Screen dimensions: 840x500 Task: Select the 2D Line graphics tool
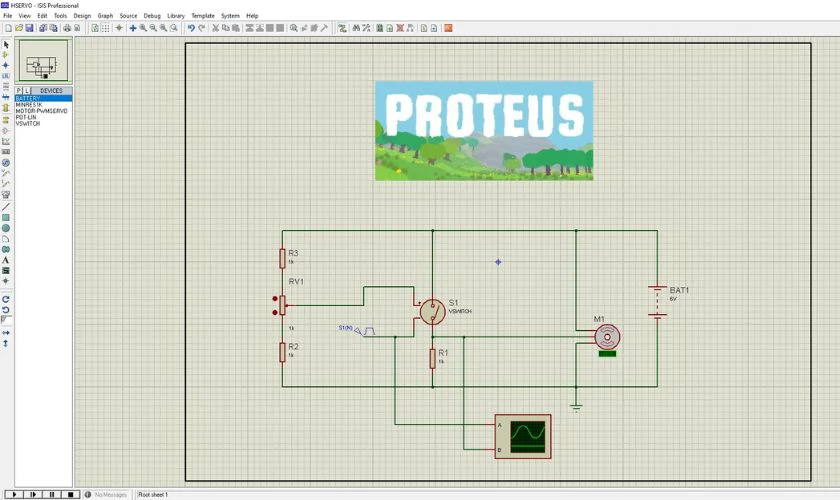[6, 207]
